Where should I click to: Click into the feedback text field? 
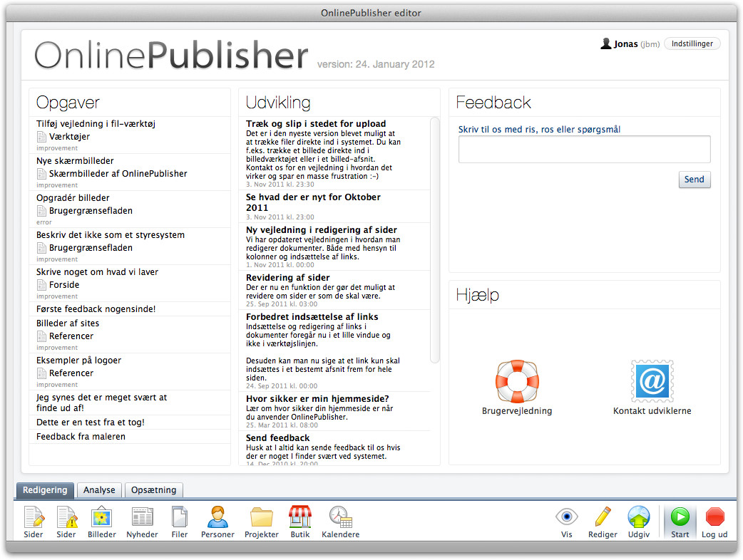click(x=584, y=150)
